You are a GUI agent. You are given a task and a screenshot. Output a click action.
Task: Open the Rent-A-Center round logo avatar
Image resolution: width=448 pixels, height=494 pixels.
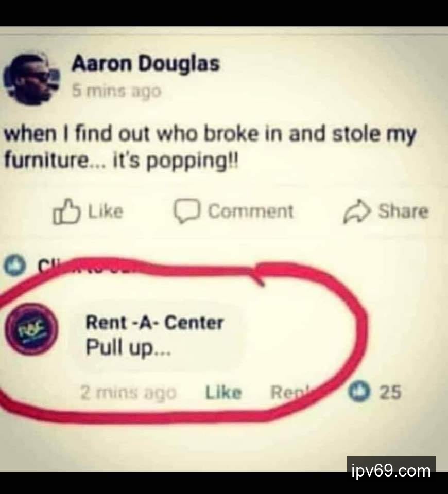coord(31,329)
